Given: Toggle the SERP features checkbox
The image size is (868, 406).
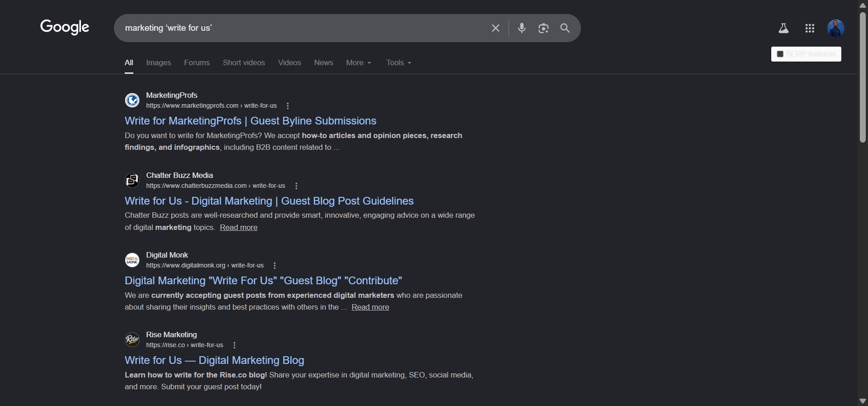Looking at the screenshot, I should pyautogui.click(x=780, y=54).
